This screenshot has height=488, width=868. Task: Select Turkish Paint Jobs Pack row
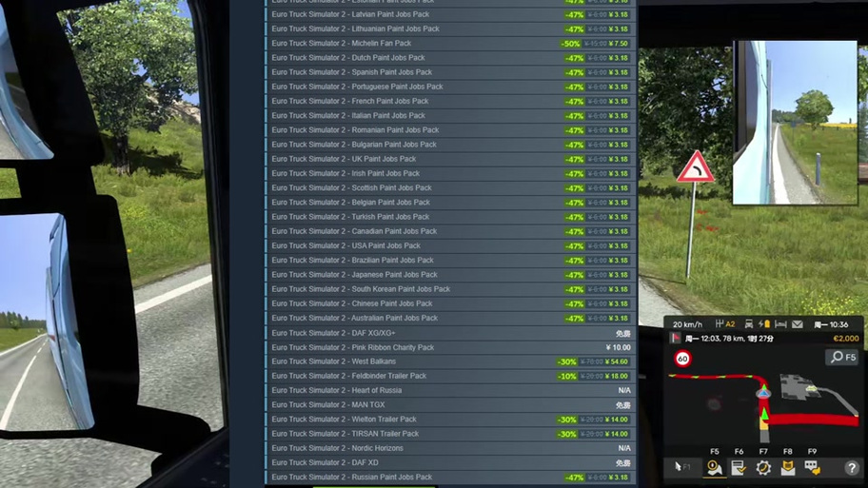[450, 217]
